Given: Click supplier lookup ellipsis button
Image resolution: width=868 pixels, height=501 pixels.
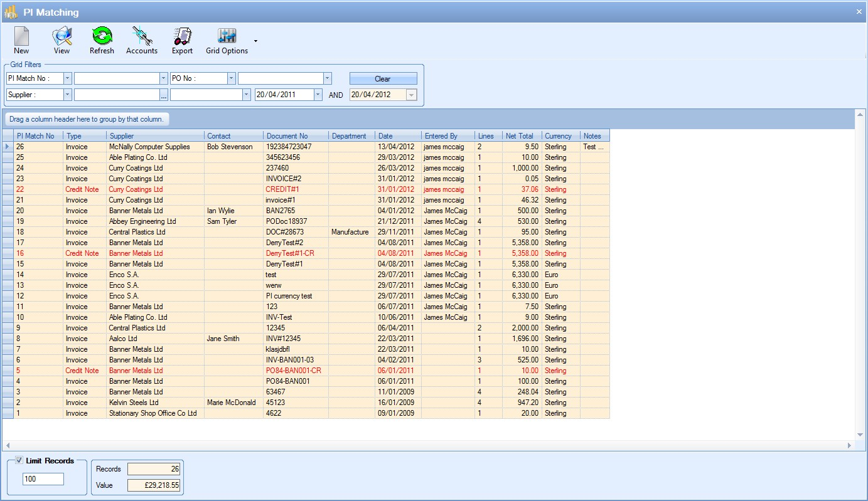Looking at the screenshot, I should click(x=164, y=95).
